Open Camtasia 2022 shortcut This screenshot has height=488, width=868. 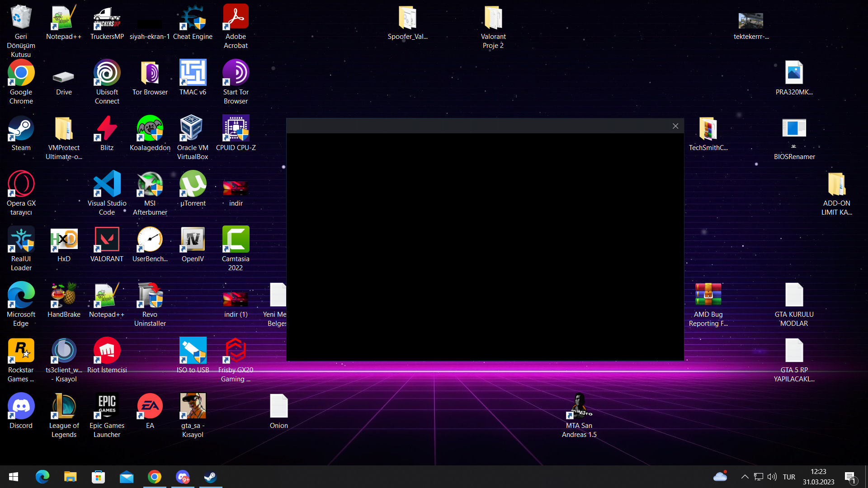236,249
